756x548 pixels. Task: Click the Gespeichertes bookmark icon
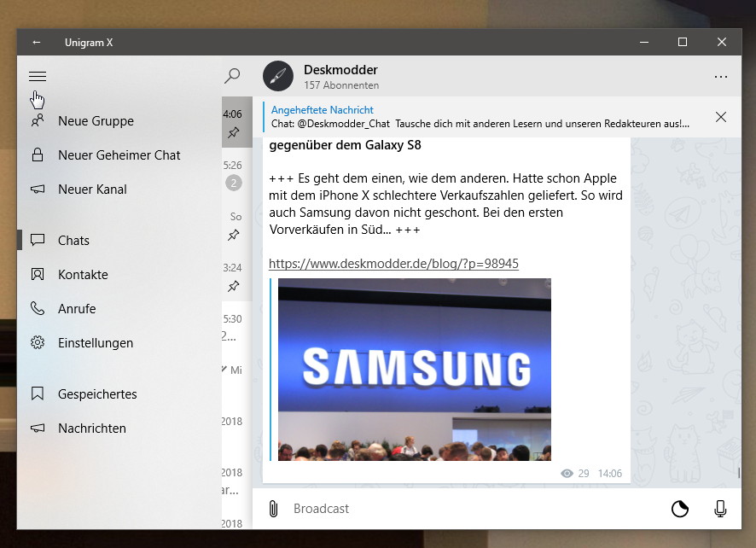pyautogui.click(x=38, y=394)
